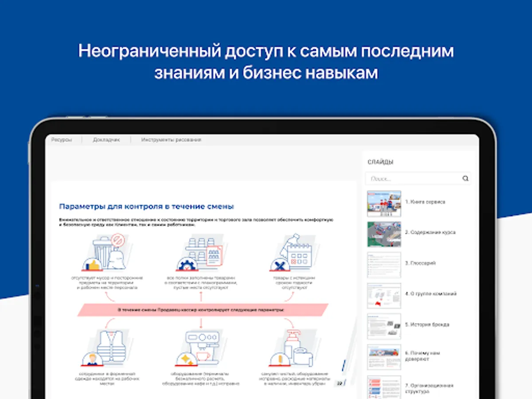532x399 pixels.
Task: Open the Инструменты рисования tab
Action: click(x=171, y=140)
